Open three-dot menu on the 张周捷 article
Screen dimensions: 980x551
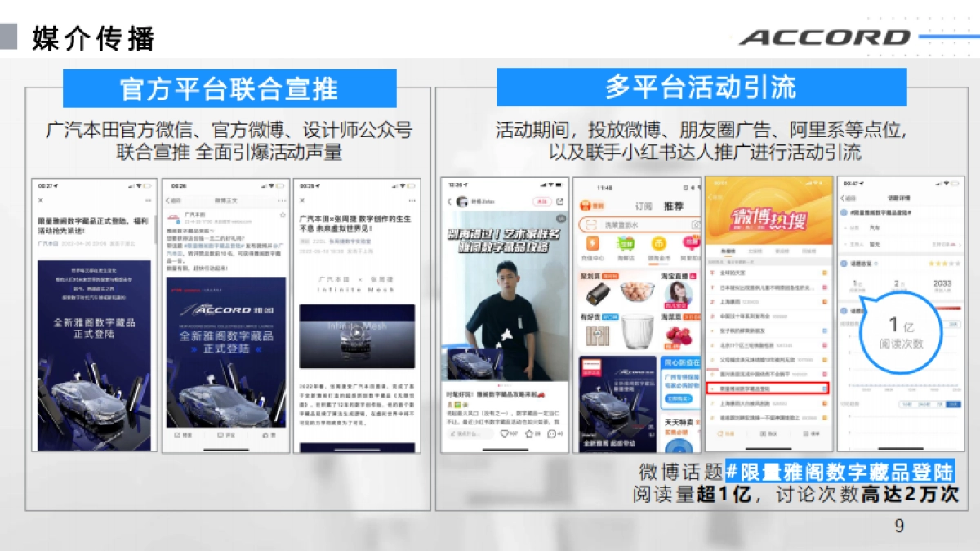pos(410,200)
